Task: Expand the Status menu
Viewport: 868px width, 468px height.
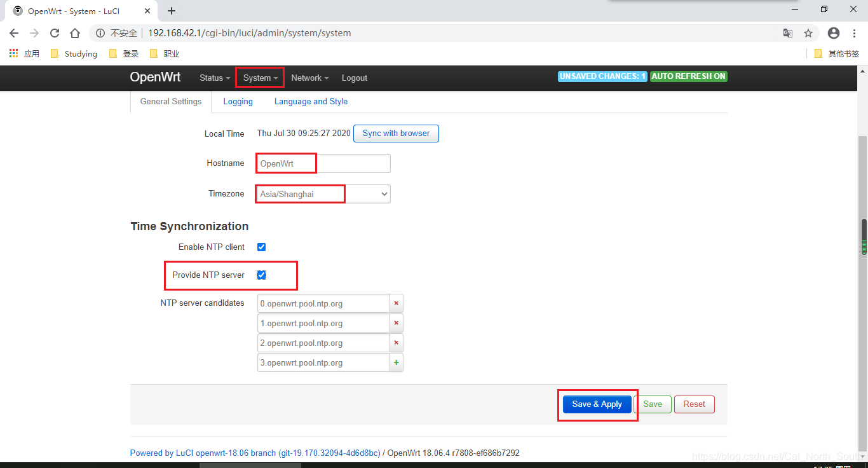Action: click(215, 78)
